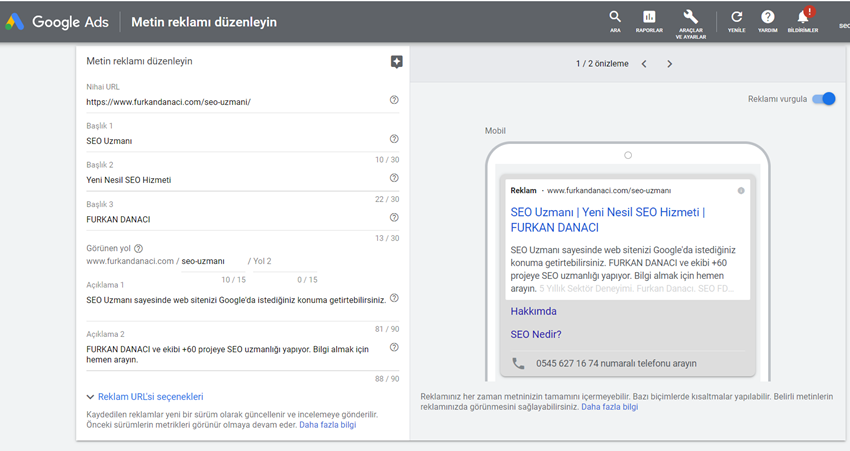Click help icon for Açıklama 1 field

click(394, 298)
